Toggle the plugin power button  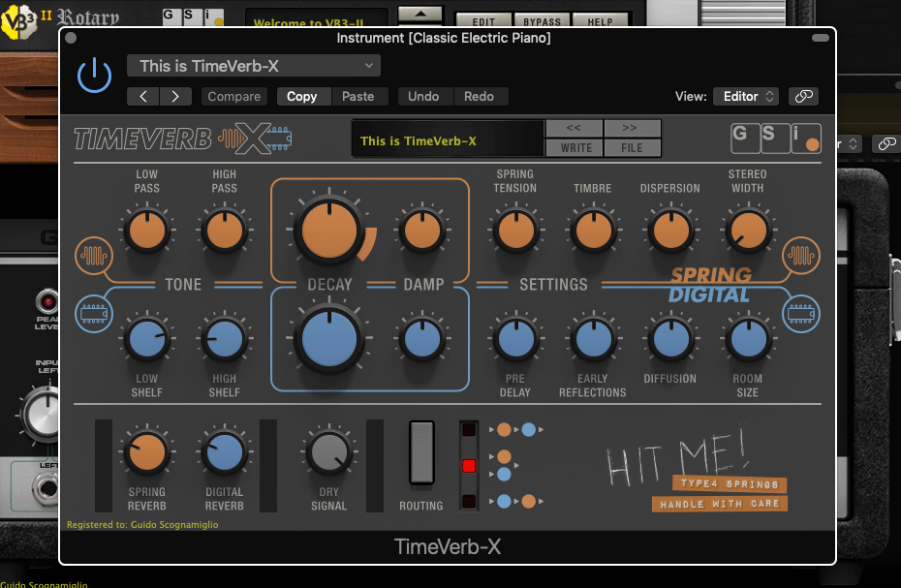click(x=94, y=76)
